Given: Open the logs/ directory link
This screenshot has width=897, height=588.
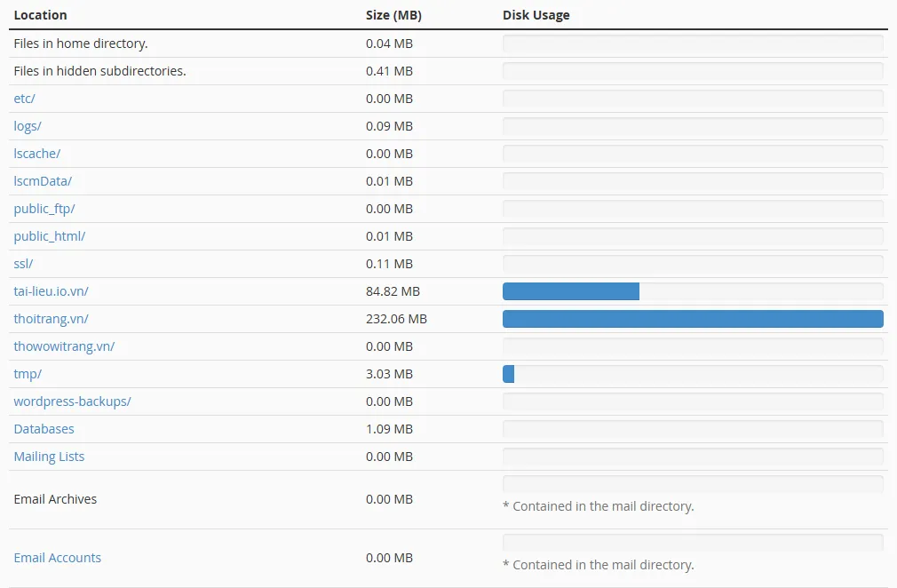Looking at the screenshot, I should point(27,125).
